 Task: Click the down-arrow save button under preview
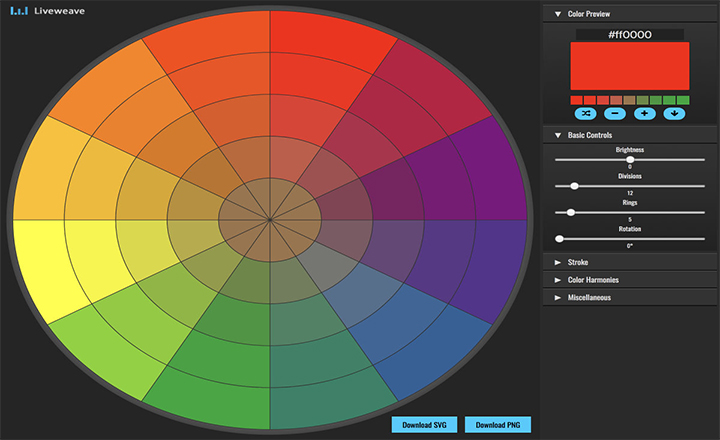674,113
